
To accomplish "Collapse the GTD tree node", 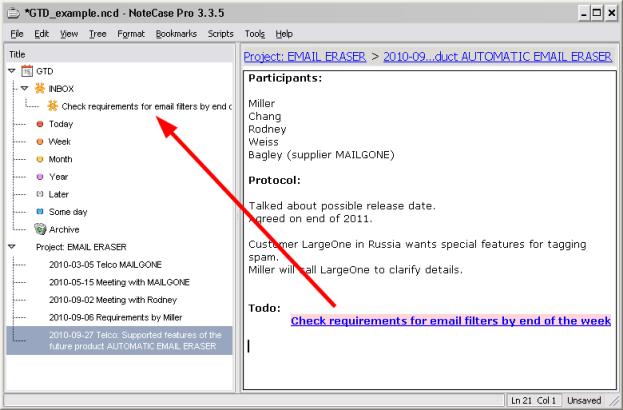I will (x=12, y=71).
